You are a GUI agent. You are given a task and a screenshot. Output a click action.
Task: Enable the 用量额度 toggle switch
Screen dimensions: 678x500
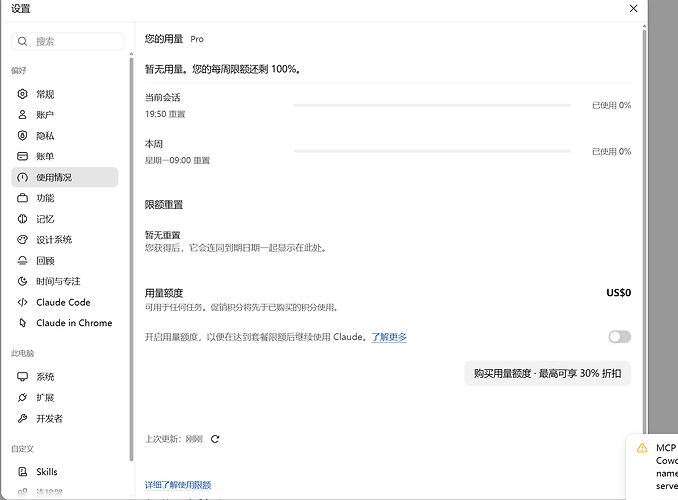click(x=620, y=337)
